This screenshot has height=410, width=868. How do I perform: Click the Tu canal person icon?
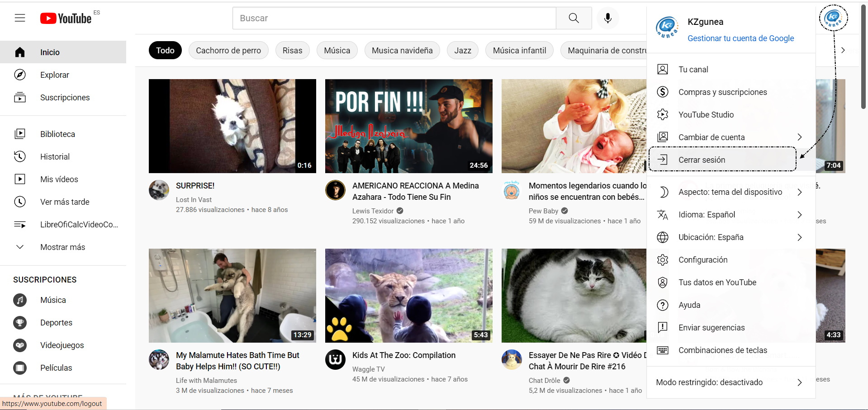pyautogui.click(x=663, y=69)
